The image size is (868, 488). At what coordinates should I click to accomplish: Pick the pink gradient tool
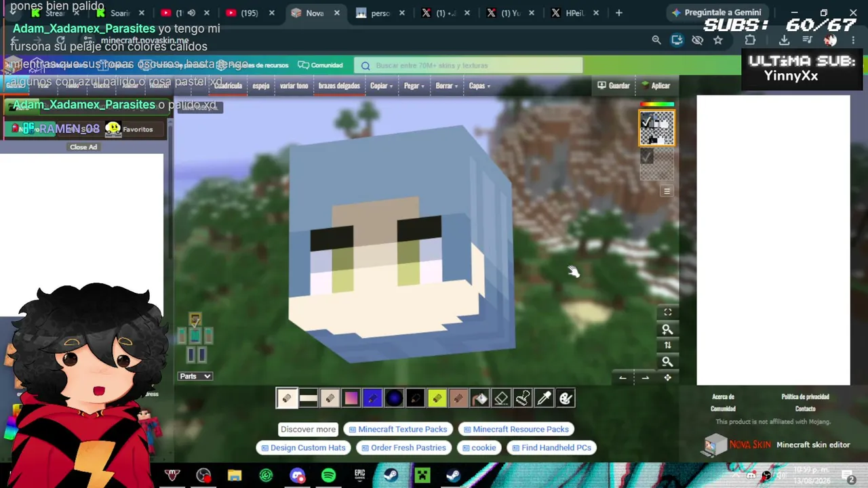tap(351, 399)
